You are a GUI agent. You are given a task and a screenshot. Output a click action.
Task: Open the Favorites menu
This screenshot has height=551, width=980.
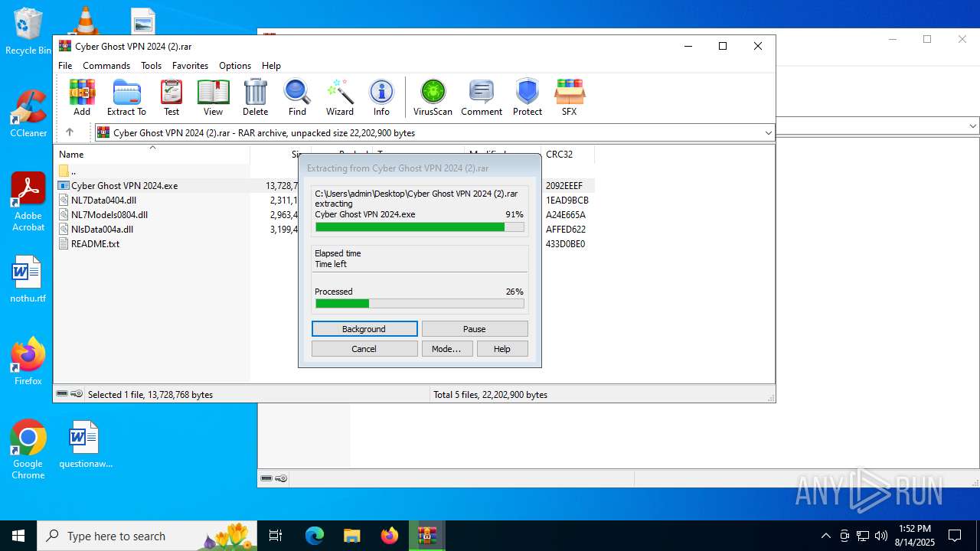pyautogui.click(x=190, y=66)
